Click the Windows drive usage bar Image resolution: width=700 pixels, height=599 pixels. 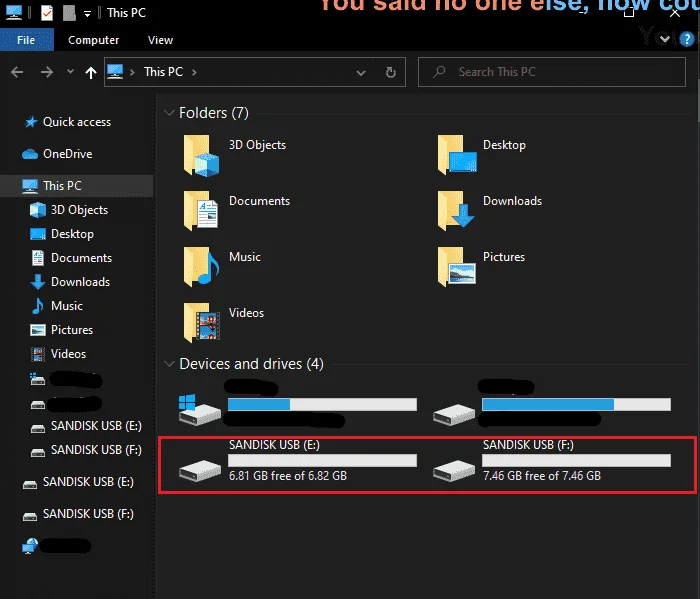[322, 404]
